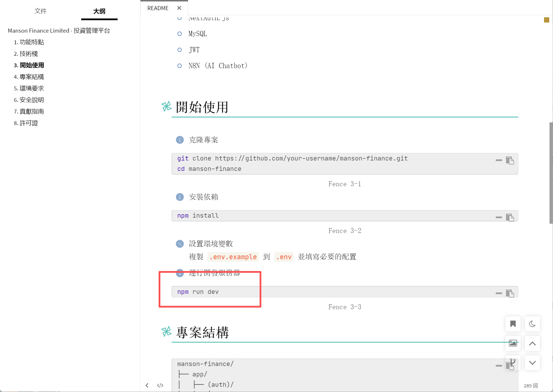Switch to the 文件 sidebar tab

click(40, 11)
